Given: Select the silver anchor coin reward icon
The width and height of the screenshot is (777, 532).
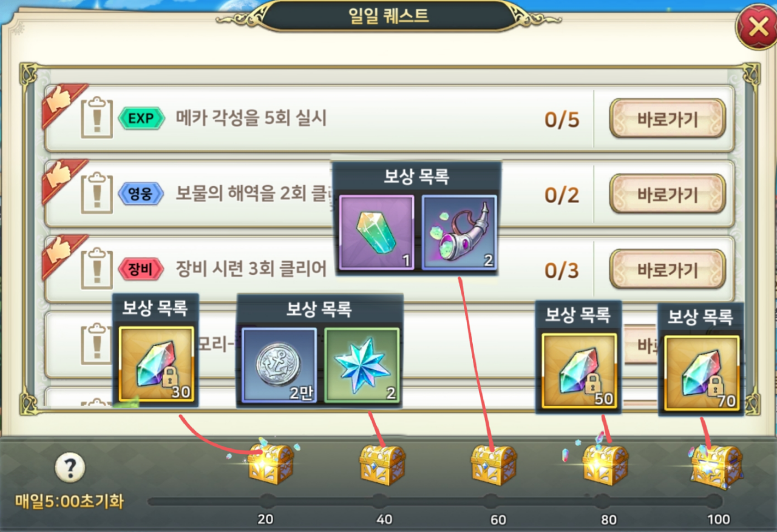Looking at the screenshot, I should point(279,365).
